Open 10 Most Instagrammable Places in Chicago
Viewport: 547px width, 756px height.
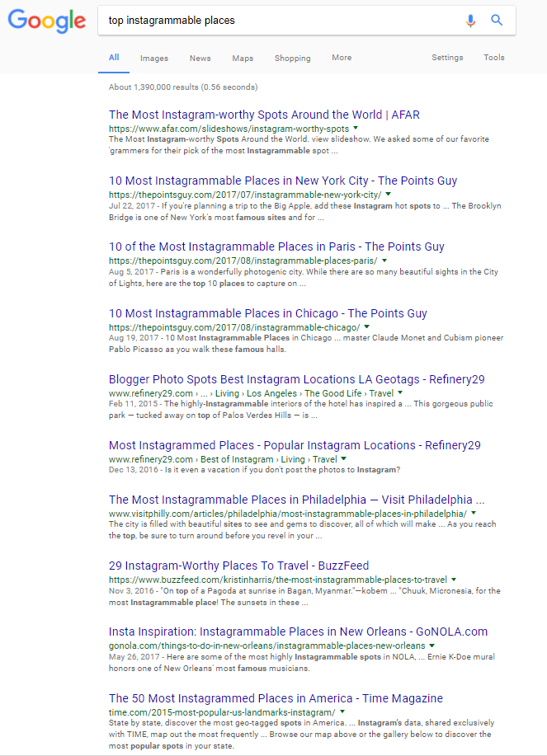(x=267, y=313)
